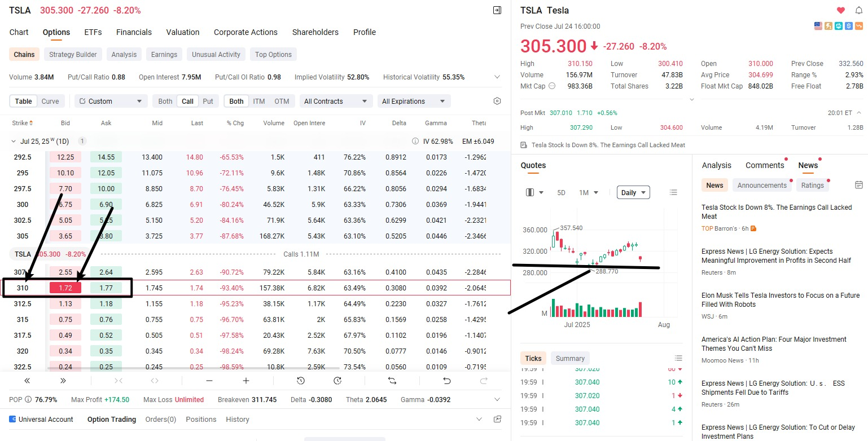This screenshot has width=868, height=441.
Task: Expand the POP strategy metrics chevron
Action: pos(497,400)
